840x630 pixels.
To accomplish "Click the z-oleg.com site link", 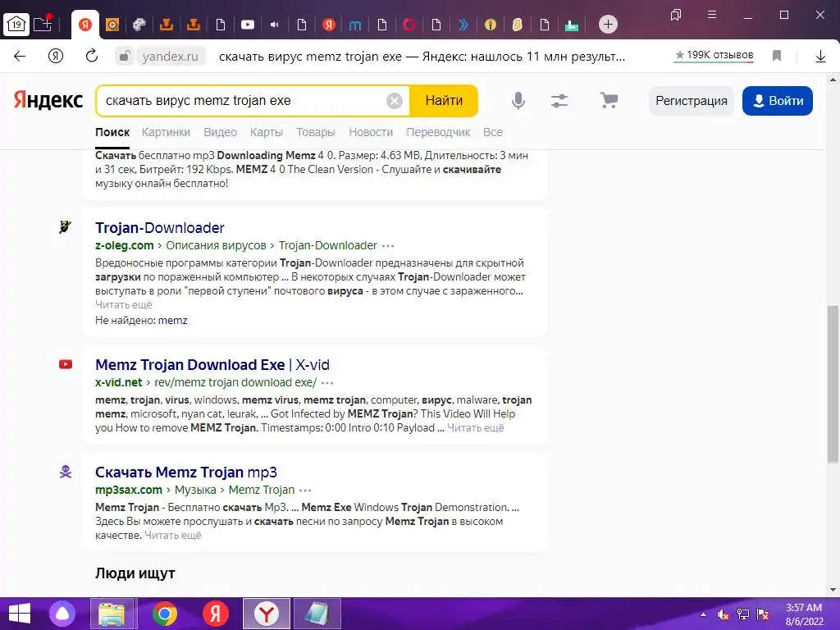I will pyautogui.click(x=125, y=245).
